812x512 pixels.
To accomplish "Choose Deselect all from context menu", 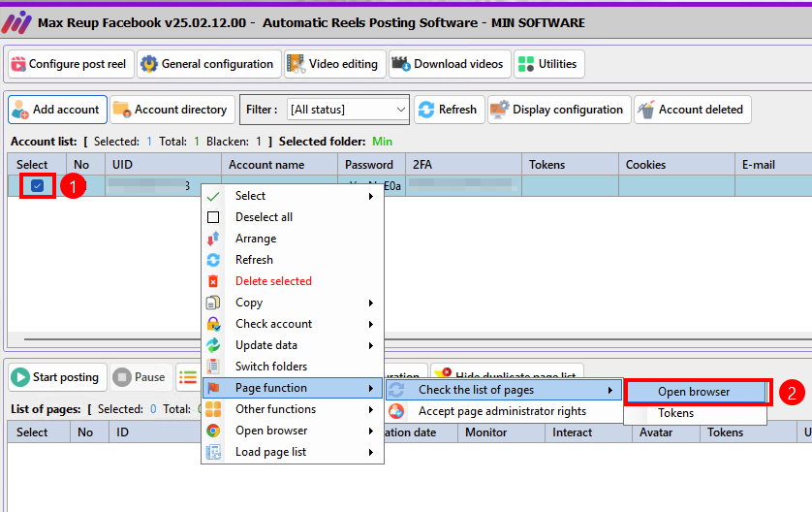I will click(x=293, y=217).
